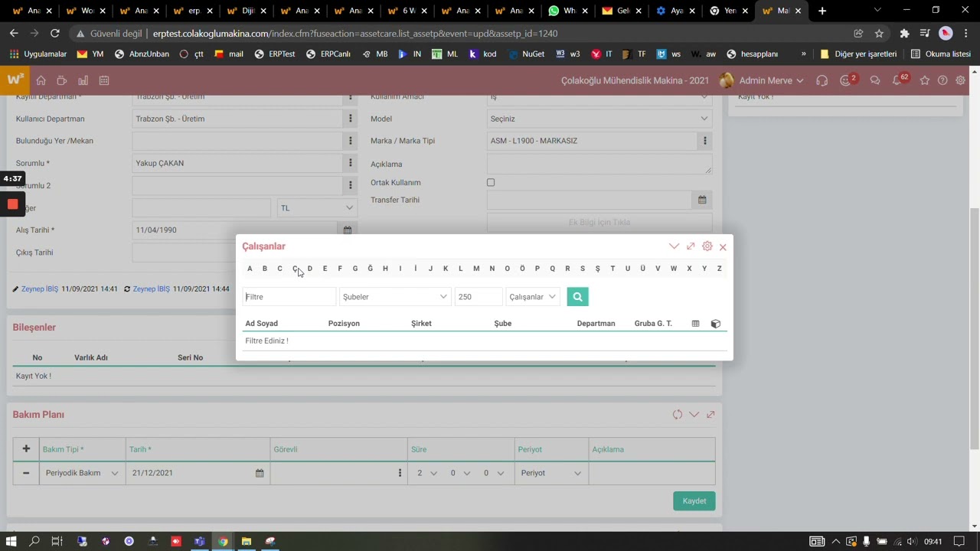
Task: Filter employees by letter Z
Action: (719, 269)
